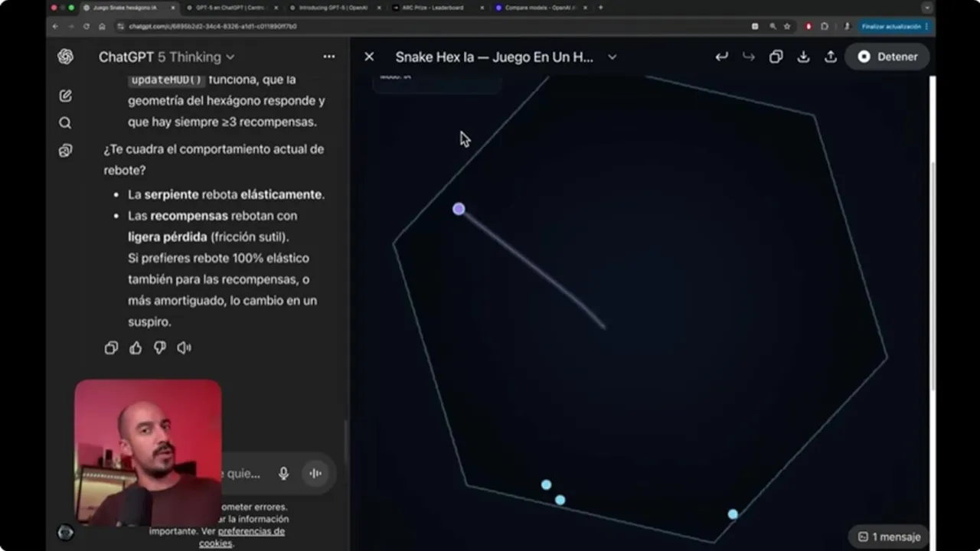The width and height of the screenshot is (980, 551).
Task: Go back in the browser
Action: (x=55, y=26)
